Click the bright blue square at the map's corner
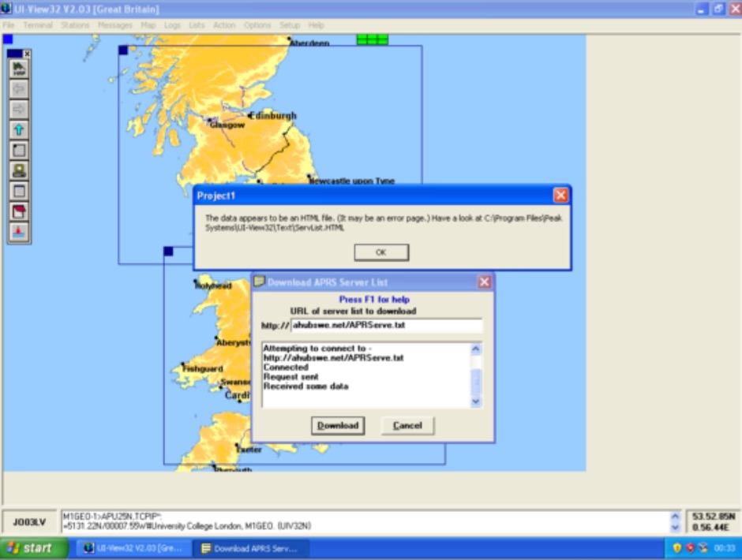 8,39
